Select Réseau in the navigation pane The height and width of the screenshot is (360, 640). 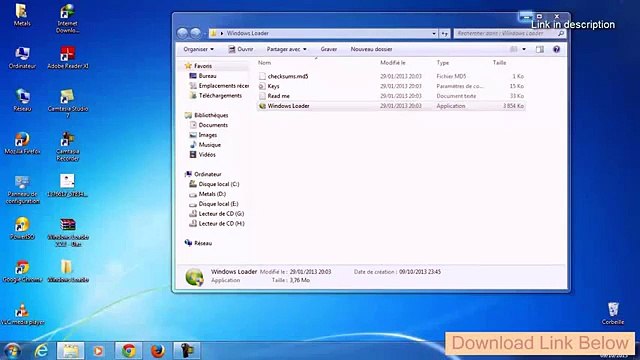[203, 243]
